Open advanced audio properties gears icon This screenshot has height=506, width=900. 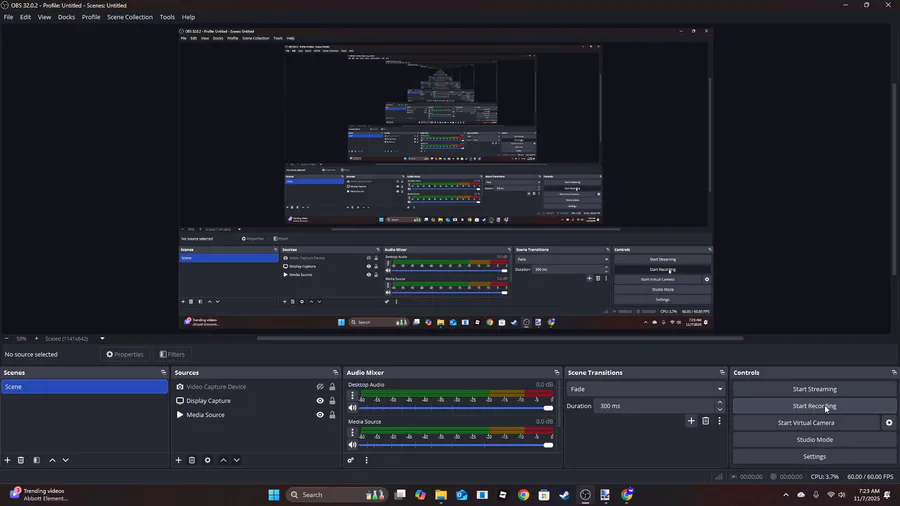coord(351,460)
